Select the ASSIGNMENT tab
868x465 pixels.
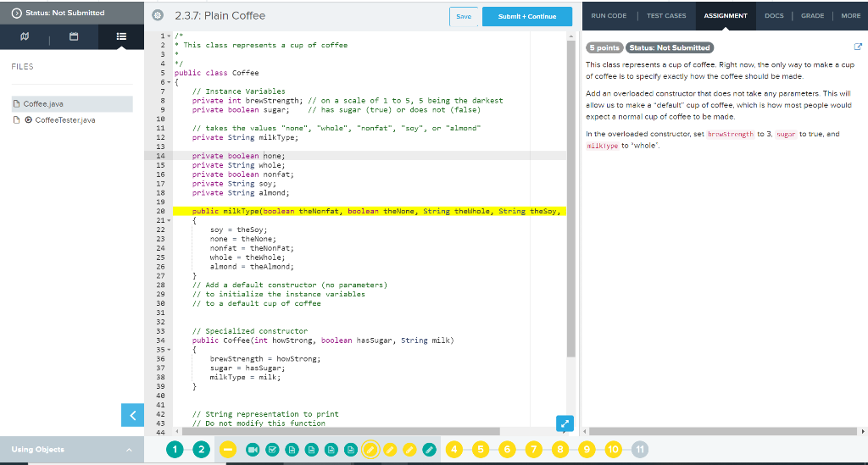pyautogui.click(x=726, y=15)
